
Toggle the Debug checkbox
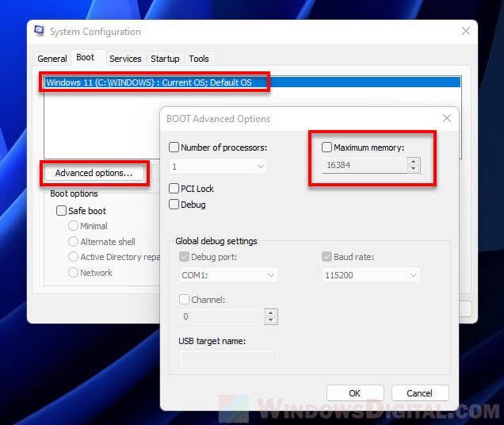(x=174, y=205)
